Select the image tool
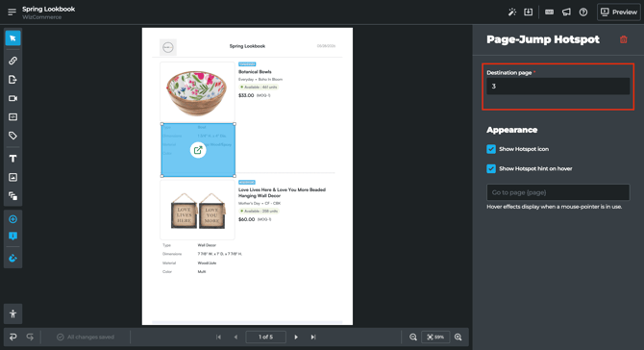This screenshot has width=644, height=350. point(13,178)
